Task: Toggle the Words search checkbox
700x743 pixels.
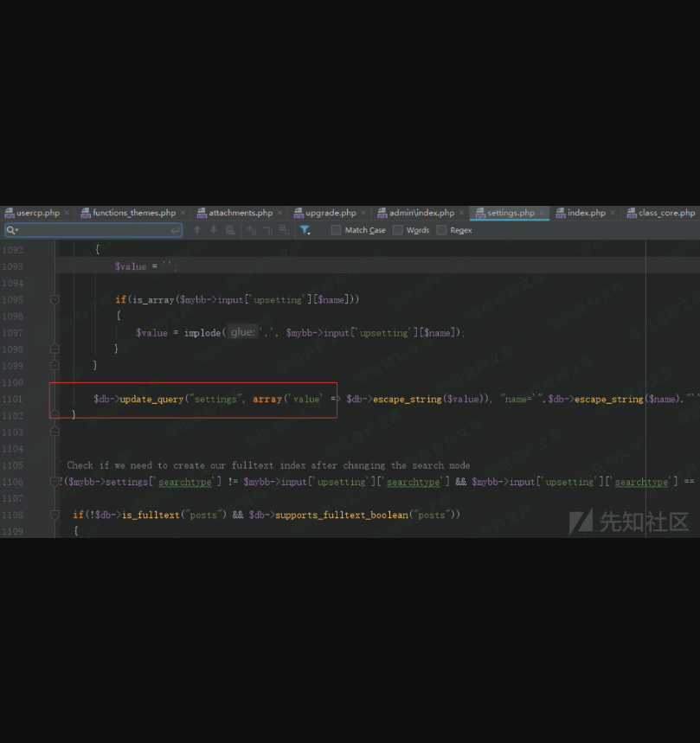Action: pyautogui.click(x=398, y=230)
